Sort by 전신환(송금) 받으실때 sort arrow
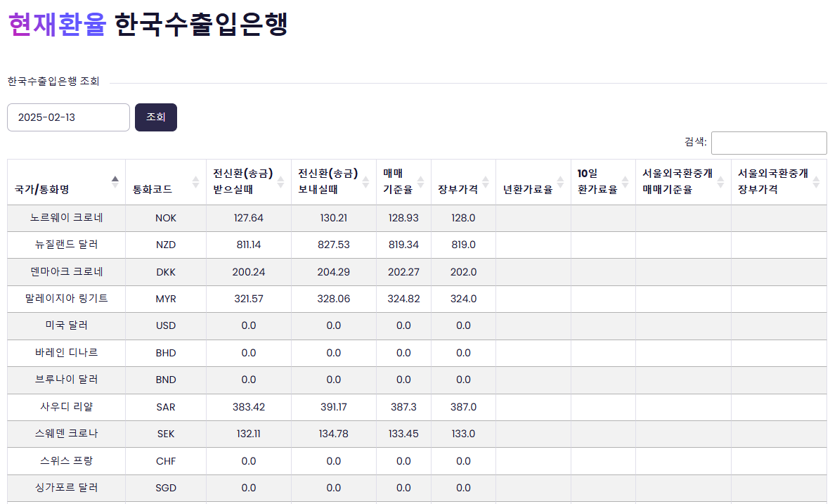 click(x=280, y=181)
